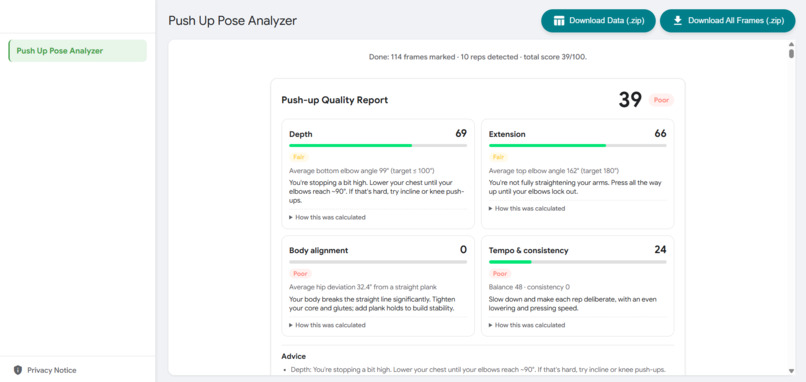Click the Depth card title
The height and width of the screenshot is (382, 806).
pos(301,134)
